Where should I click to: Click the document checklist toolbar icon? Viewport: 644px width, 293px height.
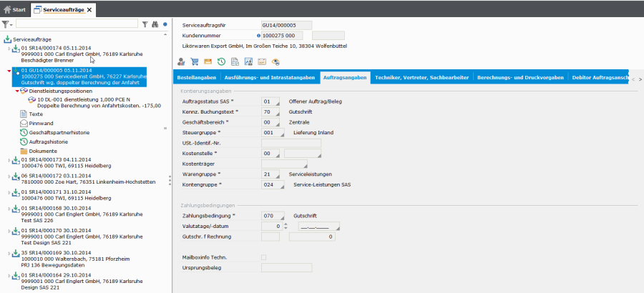click(235, 62)
